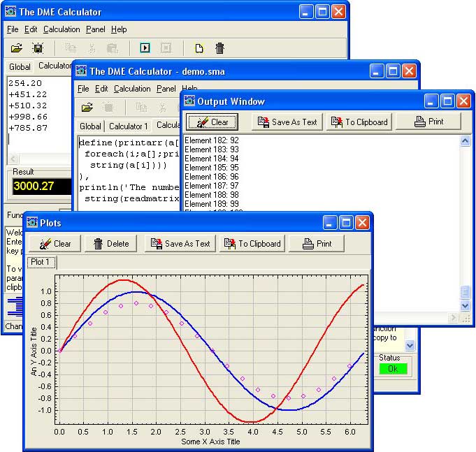Switch to Global tab in demo.sma window
Image resolution: width=476 pixels, height=452 pixels.
(x=90, y=126)
